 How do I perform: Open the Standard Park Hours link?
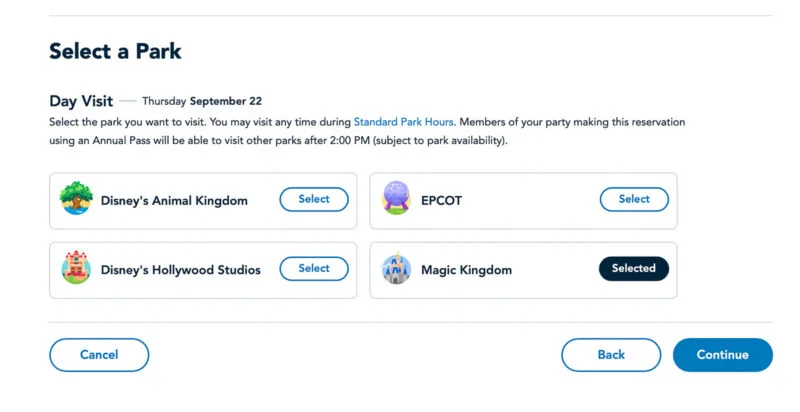pyautogui.click(x=404, y=122)
